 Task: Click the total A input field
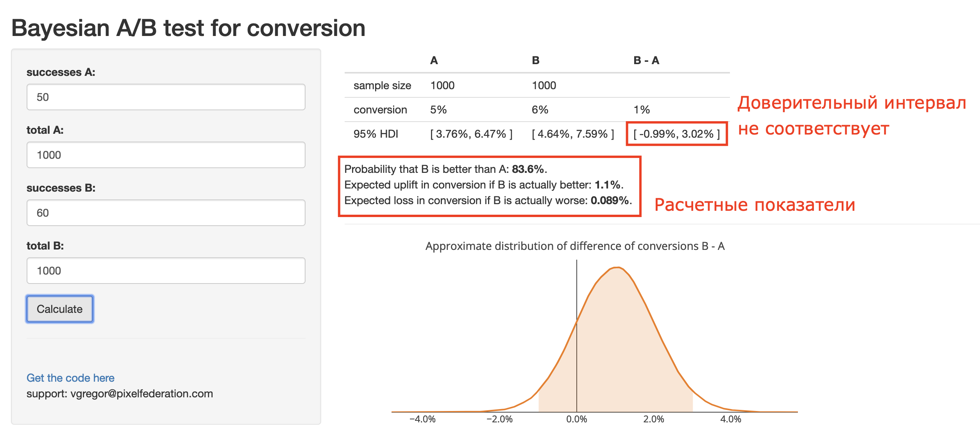tap(166, 155)
